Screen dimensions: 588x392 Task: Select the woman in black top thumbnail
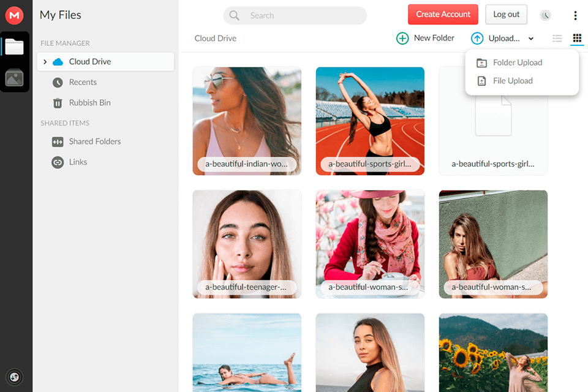click(370, 353)
